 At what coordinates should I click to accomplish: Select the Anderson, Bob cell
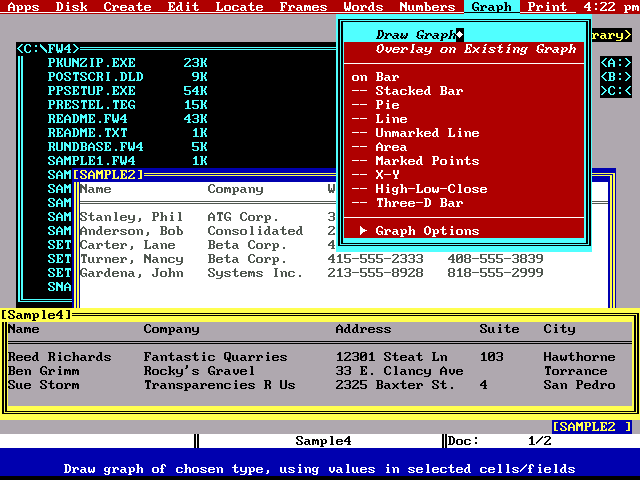(131, 231)
